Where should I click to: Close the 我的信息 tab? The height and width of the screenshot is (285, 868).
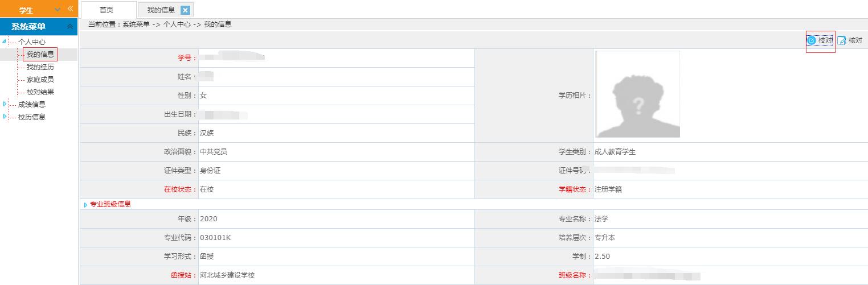[x=185, y=10]
